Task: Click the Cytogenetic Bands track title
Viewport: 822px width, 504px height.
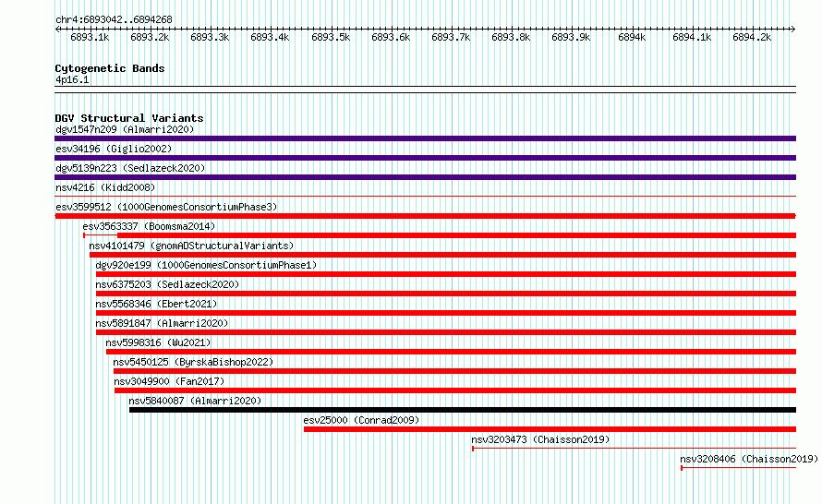Action: tap(110, 68)
